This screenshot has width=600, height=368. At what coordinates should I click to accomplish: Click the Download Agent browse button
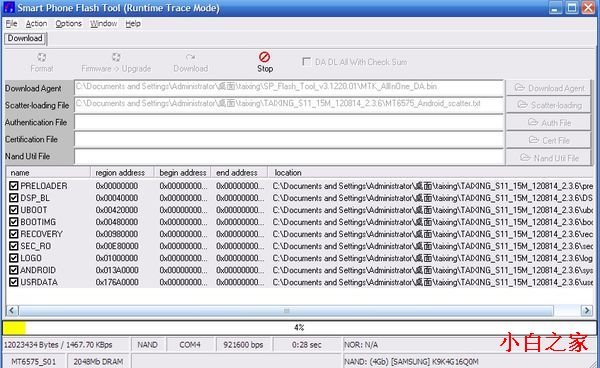548,88
